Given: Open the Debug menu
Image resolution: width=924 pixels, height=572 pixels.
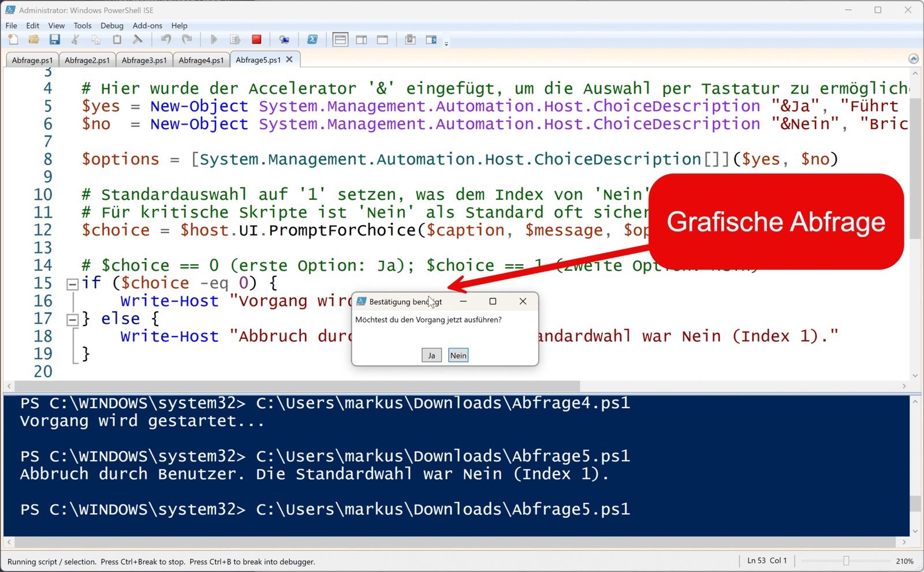Looking at the screenshot, I should pyautogui.click(x=112, y=25).
